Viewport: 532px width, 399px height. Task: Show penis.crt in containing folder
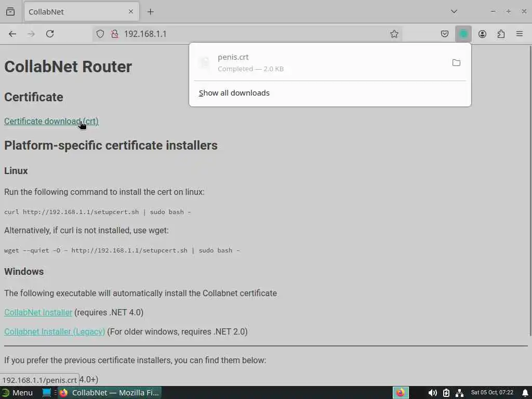[x=456, y=62]
